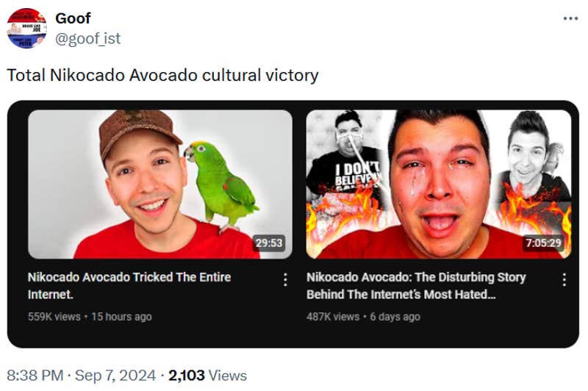Click the 559K views text
Image resolution: width=588 pixels, height=391 pixels.
(x=54, y=316)
